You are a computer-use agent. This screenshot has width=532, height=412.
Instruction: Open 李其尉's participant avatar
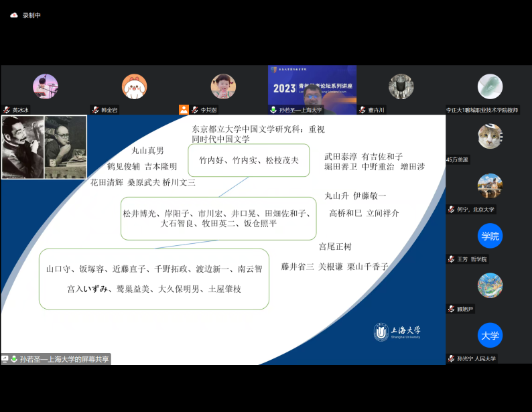tap(223, 86)
